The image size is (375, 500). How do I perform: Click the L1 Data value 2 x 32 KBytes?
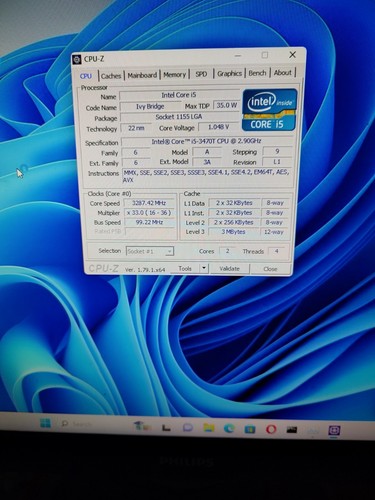(234, 203)
